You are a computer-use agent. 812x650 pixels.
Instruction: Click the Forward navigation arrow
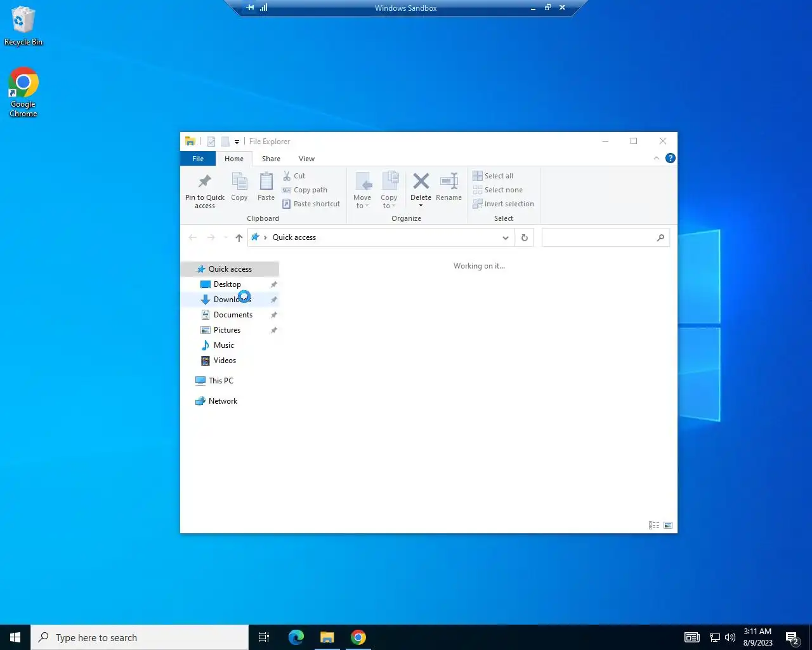[x=211, y=237]
